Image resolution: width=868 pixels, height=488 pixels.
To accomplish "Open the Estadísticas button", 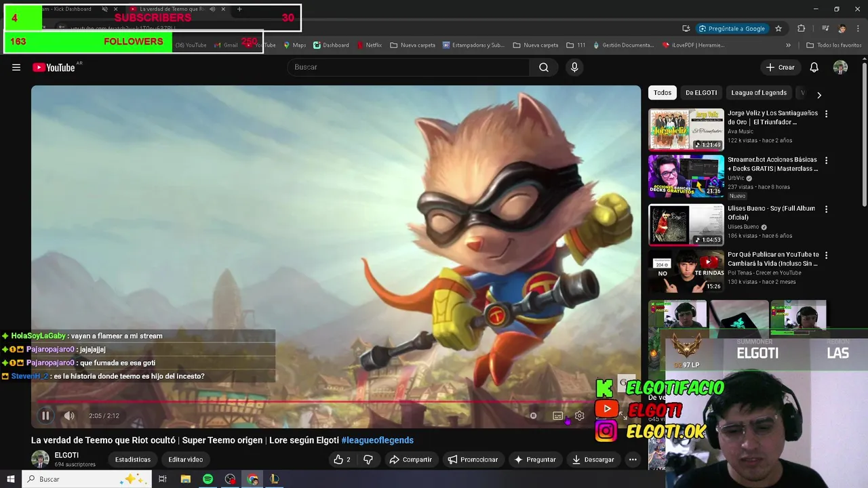I will click(x=133, y=460).
